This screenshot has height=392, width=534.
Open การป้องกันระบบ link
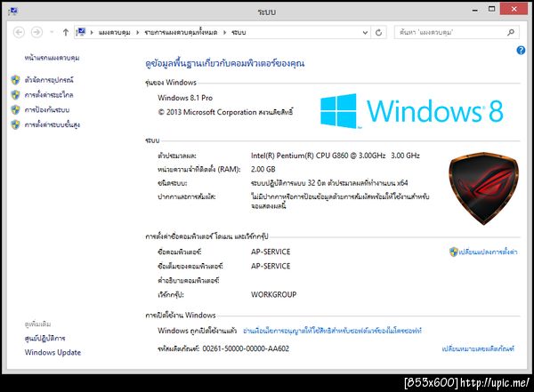point(47,110)
